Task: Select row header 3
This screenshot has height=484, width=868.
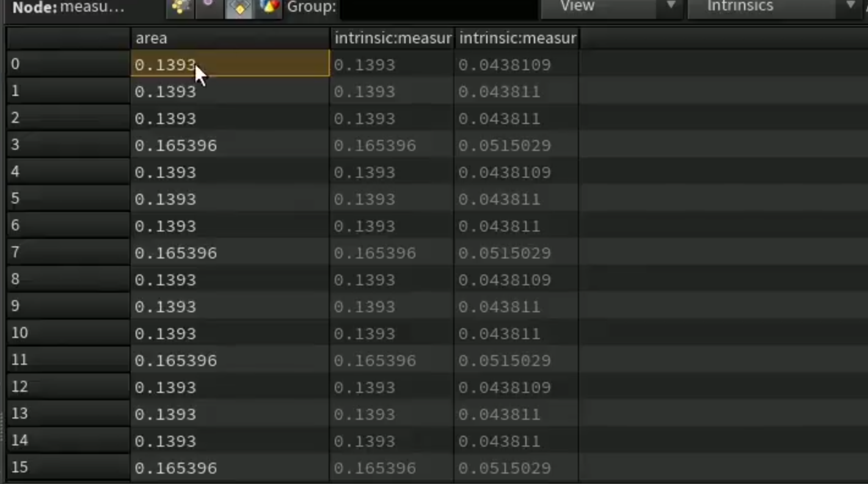Action: coord(68,144)
